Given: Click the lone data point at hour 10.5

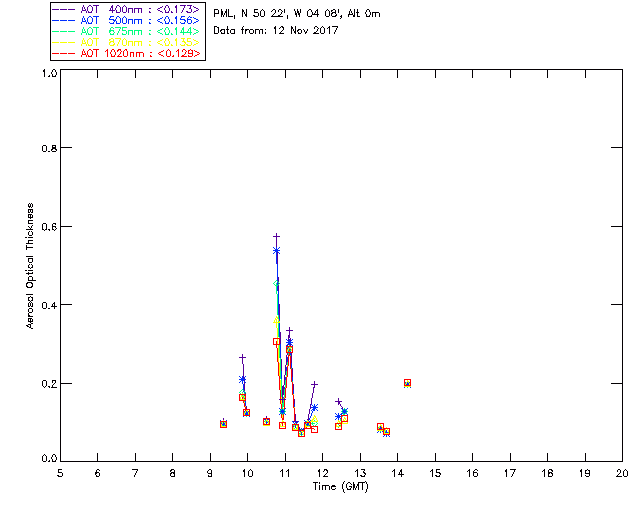Looking at the screenshot, I should click(267, 421).
